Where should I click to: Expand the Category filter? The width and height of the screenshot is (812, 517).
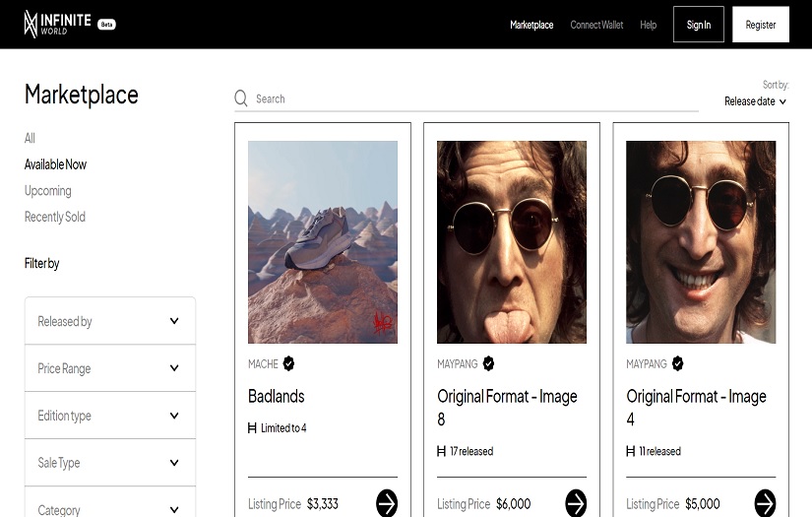110,502
